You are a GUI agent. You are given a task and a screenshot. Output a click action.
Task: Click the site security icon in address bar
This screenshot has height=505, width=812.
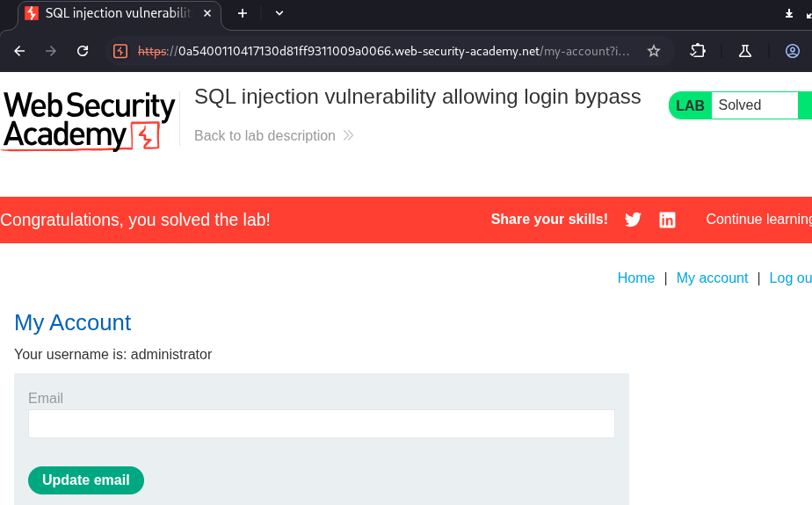pos(120,51)
